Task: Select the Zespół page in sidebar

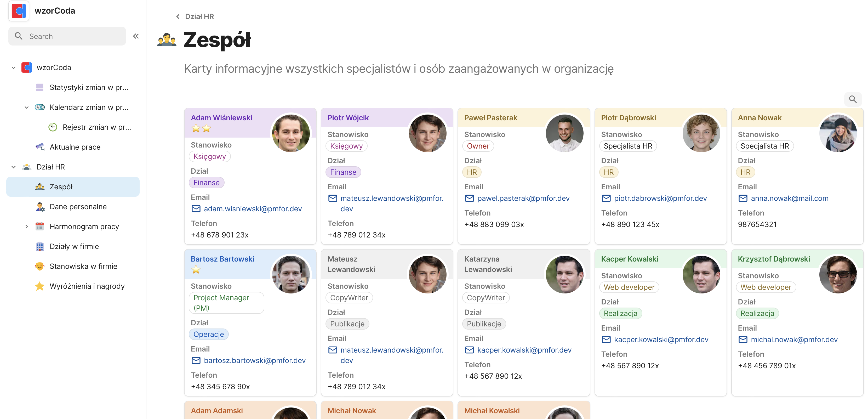Action: tap(61, 186)
